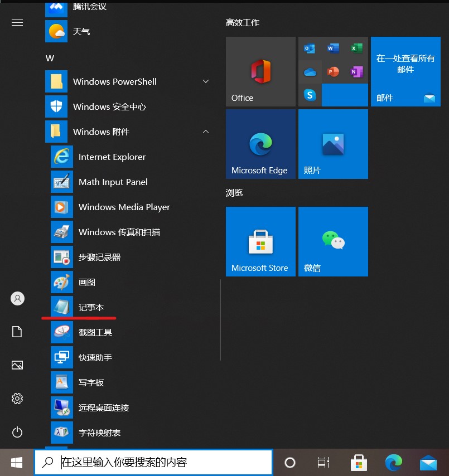Click the Cortana circle on the taskbar
Screen dimensions: 449x476
290,463
